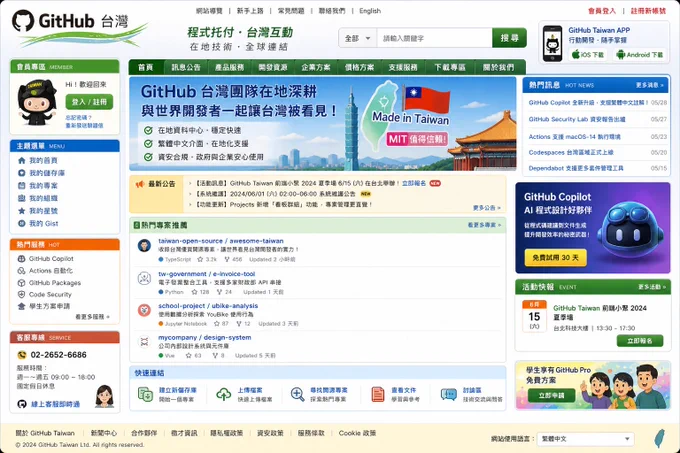Click the phone number text 02-2652-6686
680x453 pixels.
point(59,355)
